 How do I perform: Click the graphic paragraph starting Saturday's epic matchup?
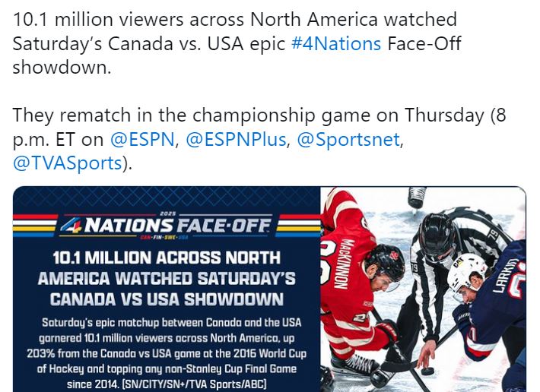tap(167, 353)
